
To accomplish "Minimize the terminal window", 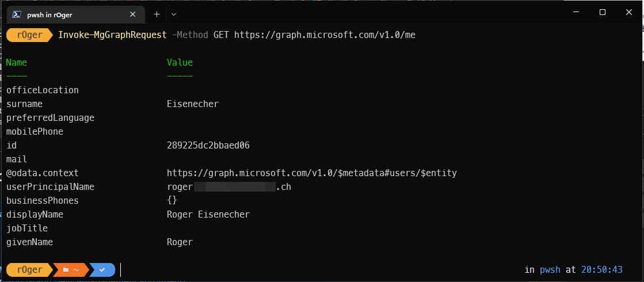I will [575, 12].
